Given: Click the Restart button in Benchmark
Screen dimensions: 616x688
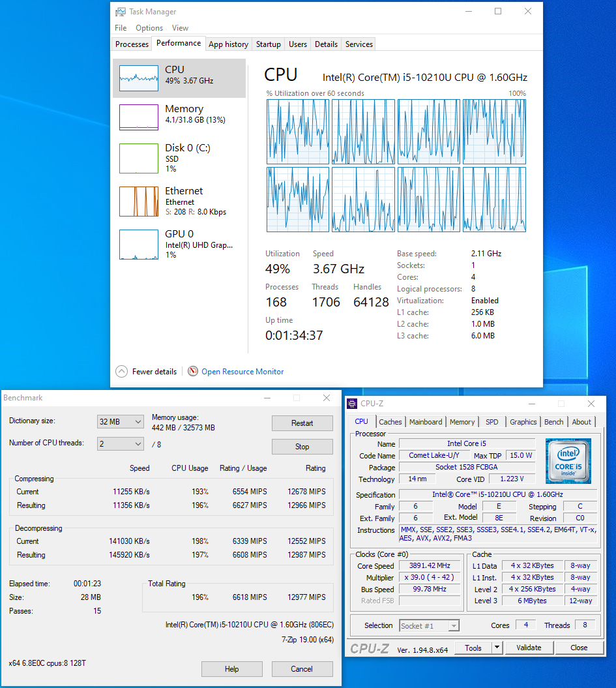Looking at the screenshot, I should pyautogui.click(x=302, y=423).
